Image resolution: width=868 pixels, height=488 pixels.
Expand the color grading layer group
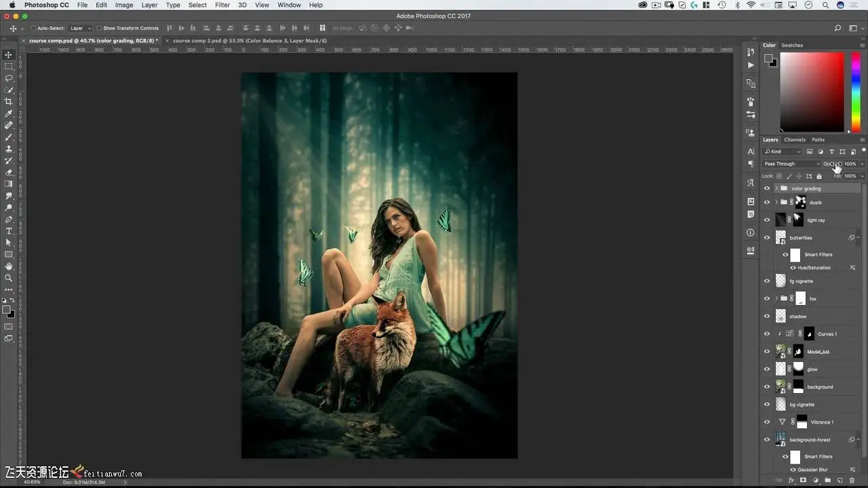[x=776, y=188]
